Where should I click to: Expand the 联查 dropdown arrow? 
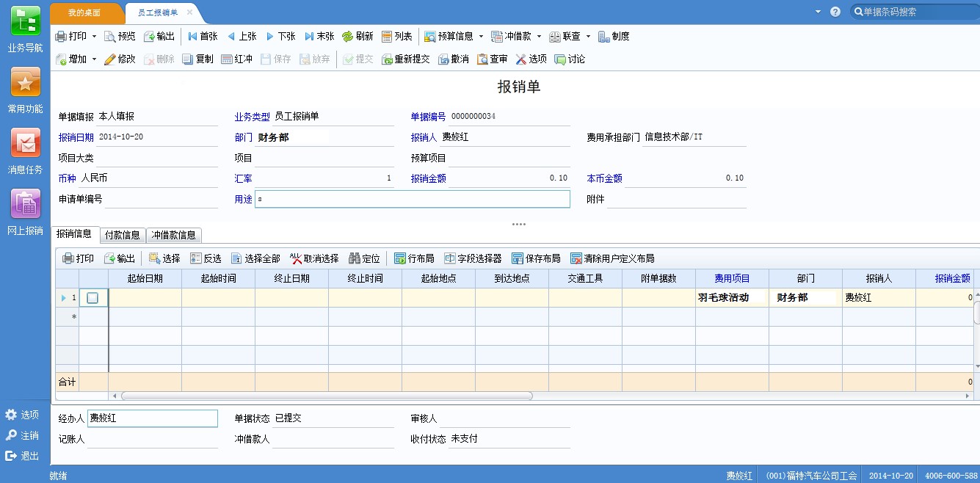click(x=588, y=37)
